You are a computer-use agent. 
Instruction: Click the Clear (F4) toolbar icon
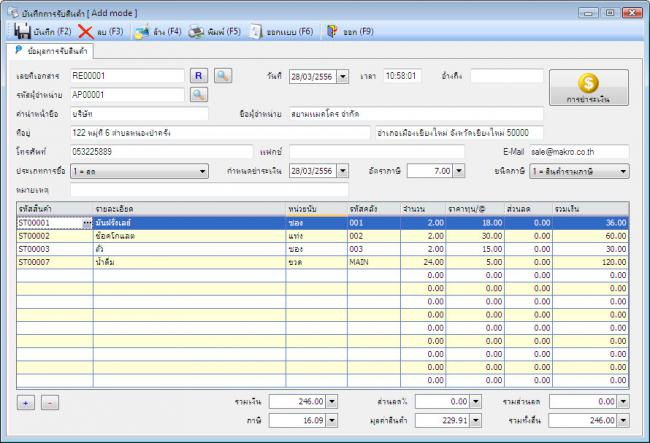143,32
